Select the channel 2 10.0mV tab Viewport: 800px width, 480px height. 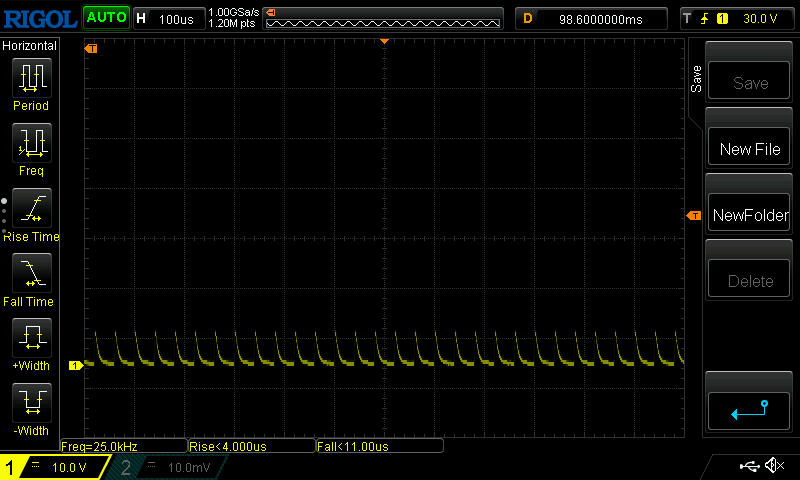tap(167, 467)
